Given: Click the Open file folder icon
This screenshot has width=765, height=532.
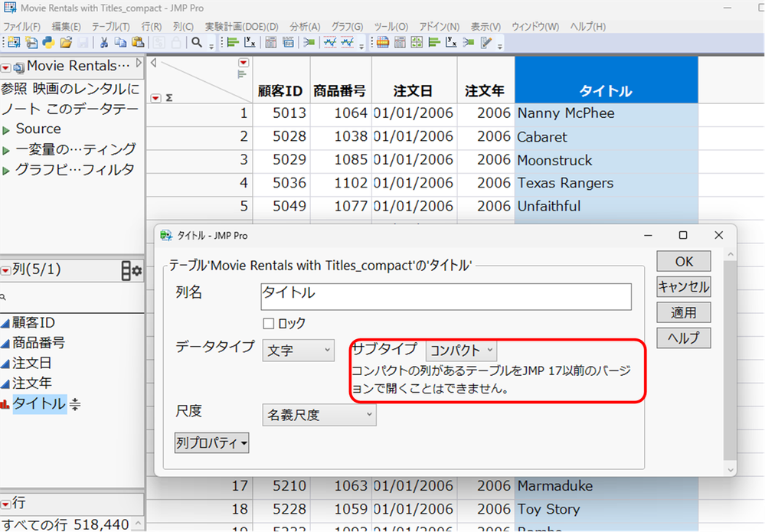Looking at the screenshot, I should pos(66,42).
